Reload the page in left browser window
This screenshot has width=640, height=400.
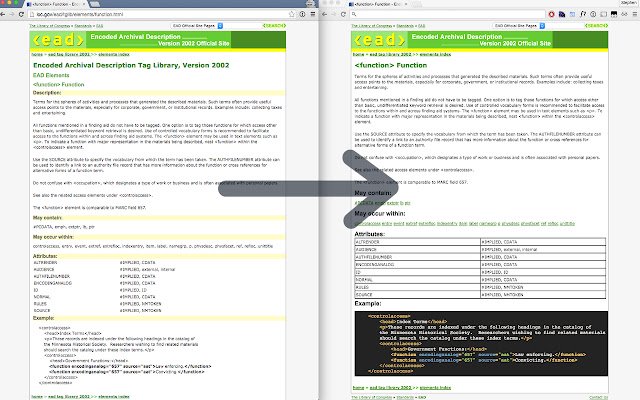tap(22, 14)
